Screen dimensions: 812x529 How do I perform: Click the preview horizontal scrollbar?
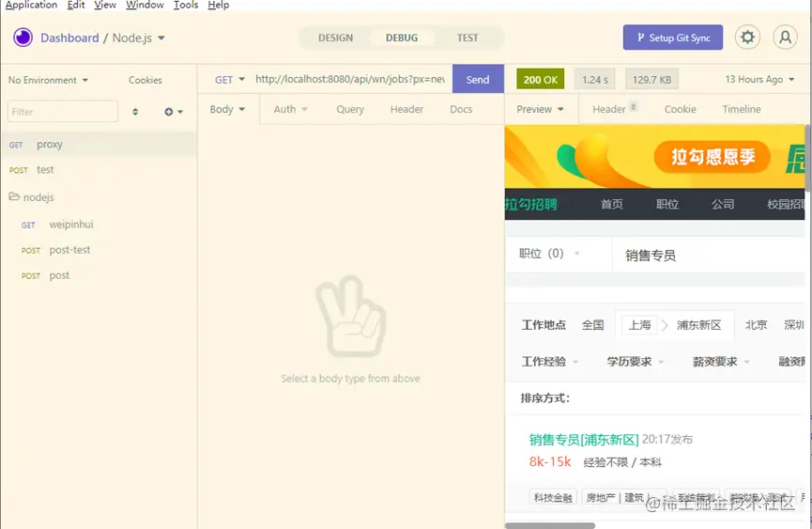click(x=550, y=525)
